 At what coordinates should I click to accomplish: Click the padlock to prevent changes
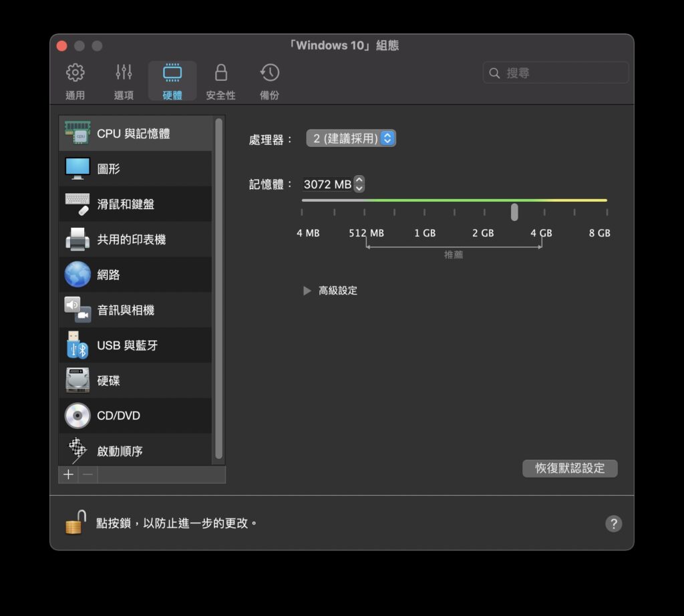75,522
